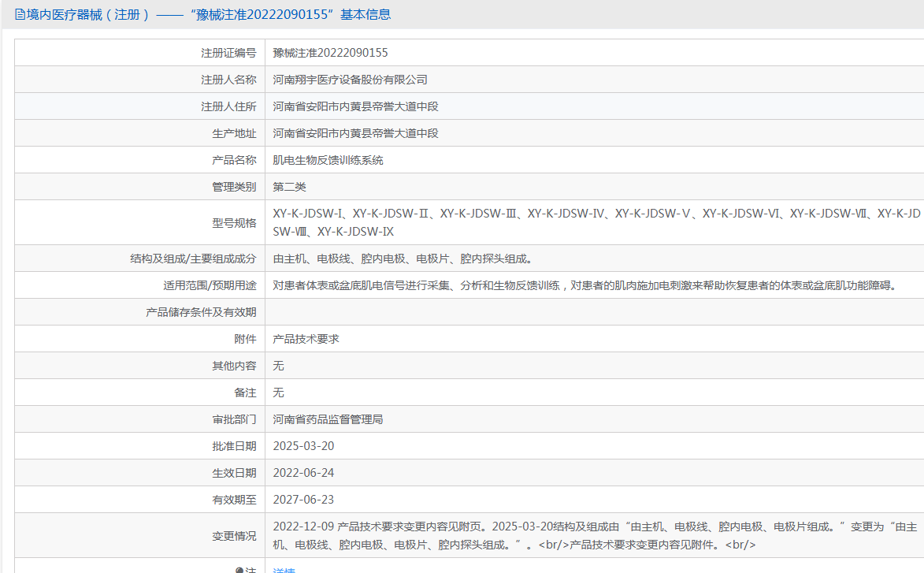
Task: Click the 产品储存条件及有效期 label
Action: 201,312
